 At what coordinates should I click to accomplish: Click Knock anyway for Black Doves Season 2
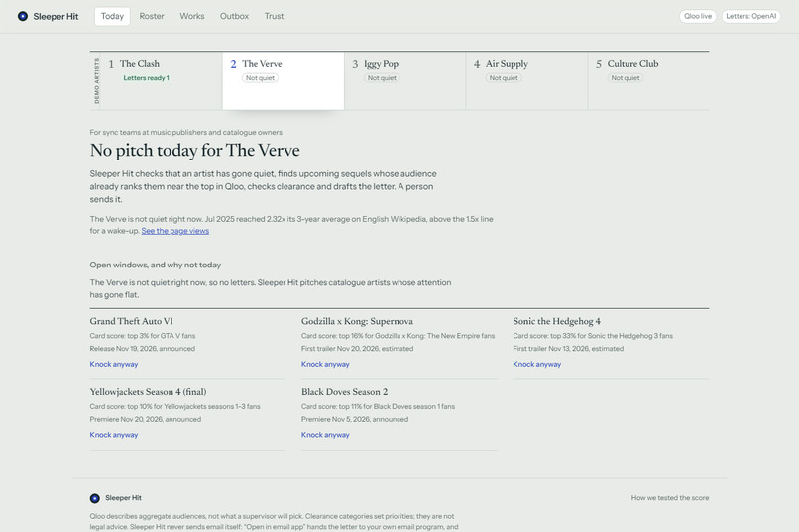pos(325,435)
